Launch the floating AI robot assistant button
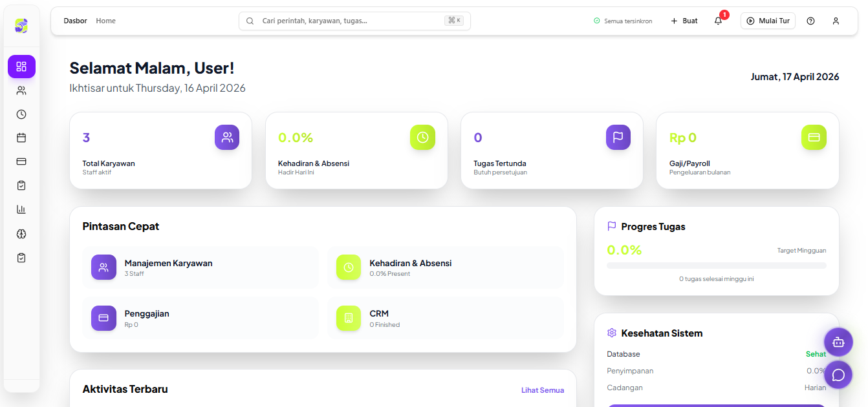Image resolution: width=868 pixels, height=407 pixels. [838, 342]
